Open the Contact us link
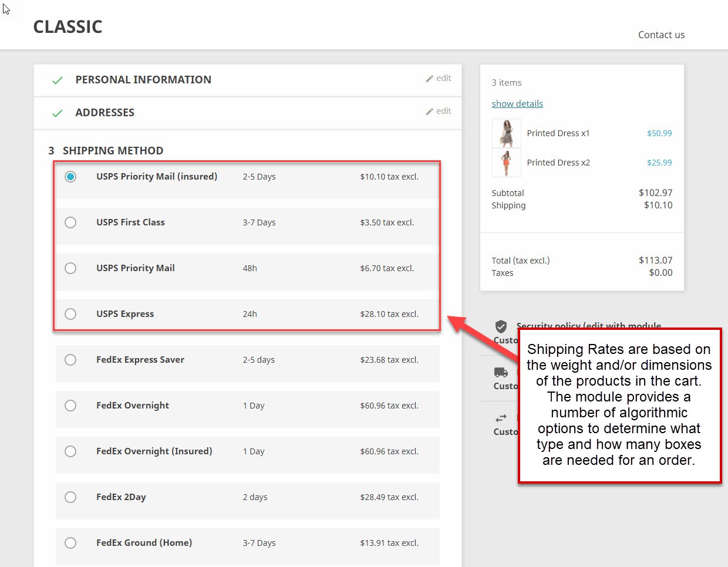The height and width of the screenshot is (567, 728). [661, 35]
